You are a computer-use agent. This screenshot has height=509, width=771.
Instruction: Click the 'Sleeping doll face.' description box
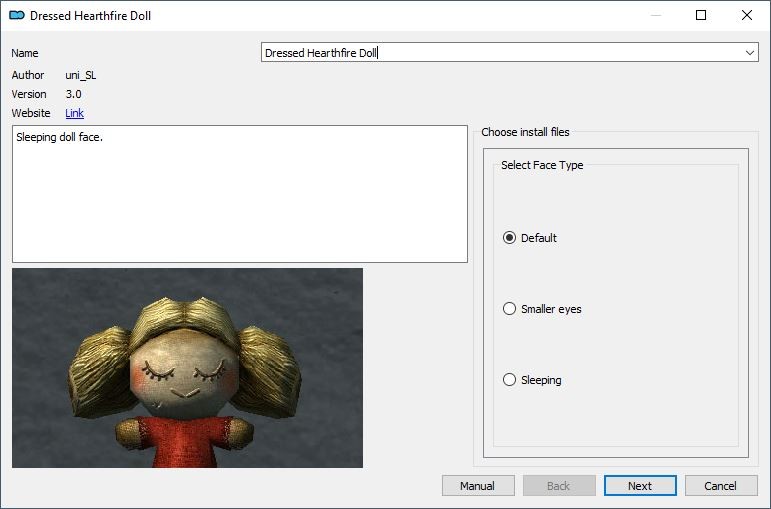[x=240, y=194]
